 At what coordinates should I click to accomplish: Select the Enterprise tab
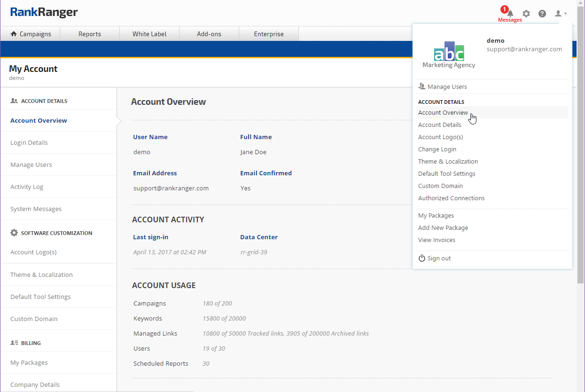tap(269, 34)
